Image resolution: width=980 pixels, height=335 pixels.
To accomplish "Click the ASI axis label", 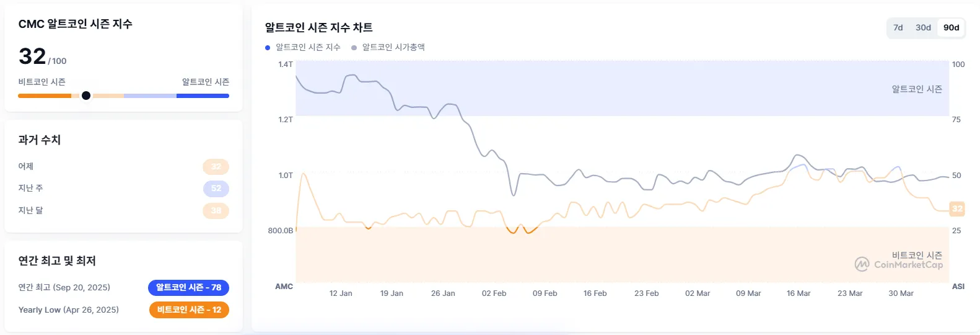I will click(958, 287).
